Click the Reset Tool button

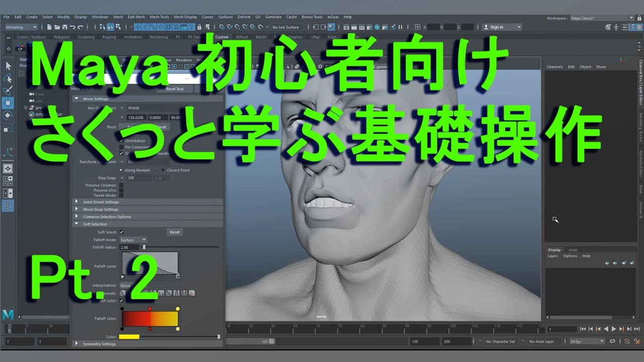click(175, 89)
